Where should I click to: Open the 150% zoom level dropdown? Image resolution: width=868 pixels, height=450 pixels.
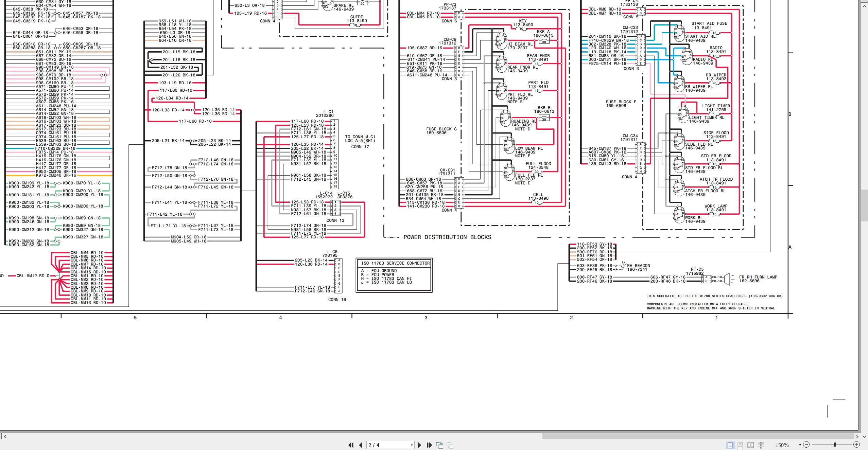click(x=800, y=445)
